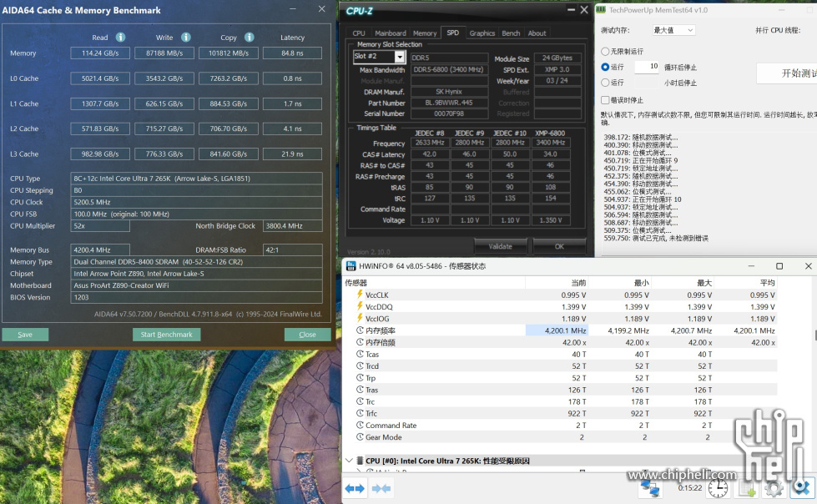Click the Part Number field BL.9BWWR.445

tap(449, 103)
